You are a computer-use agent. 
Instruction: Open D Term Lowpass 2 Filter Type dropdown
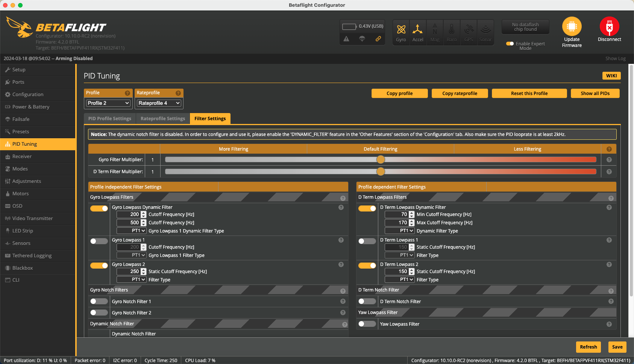tap(399, 279)
